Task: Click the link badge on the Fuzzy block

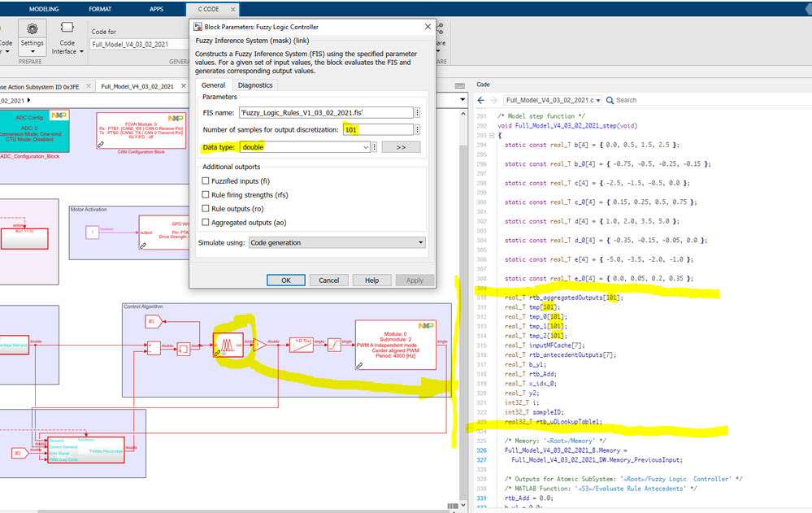Action: pos(218,353)
